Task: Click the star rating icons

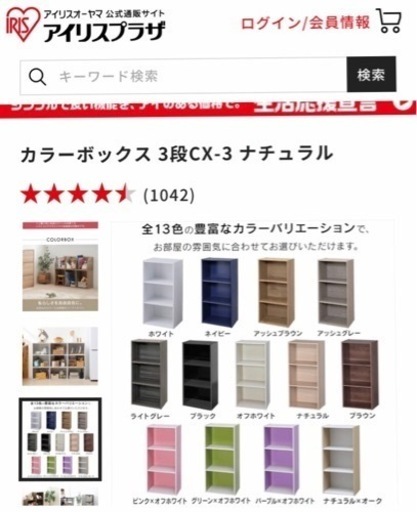Action: click(77, 195)
